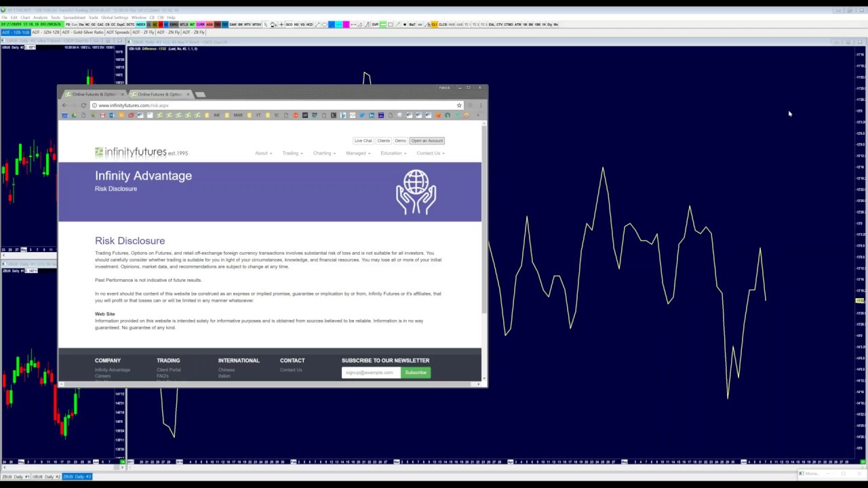Open a new browser tab
868x488 pixels.
point(201,94)
